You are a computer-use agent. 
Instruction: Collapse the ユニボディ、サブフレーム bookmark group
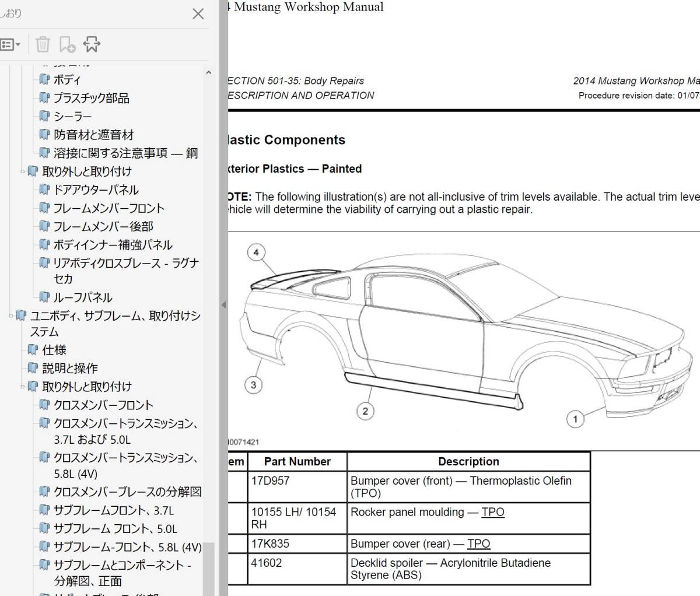pyautogui.click(x=11, y=315)
